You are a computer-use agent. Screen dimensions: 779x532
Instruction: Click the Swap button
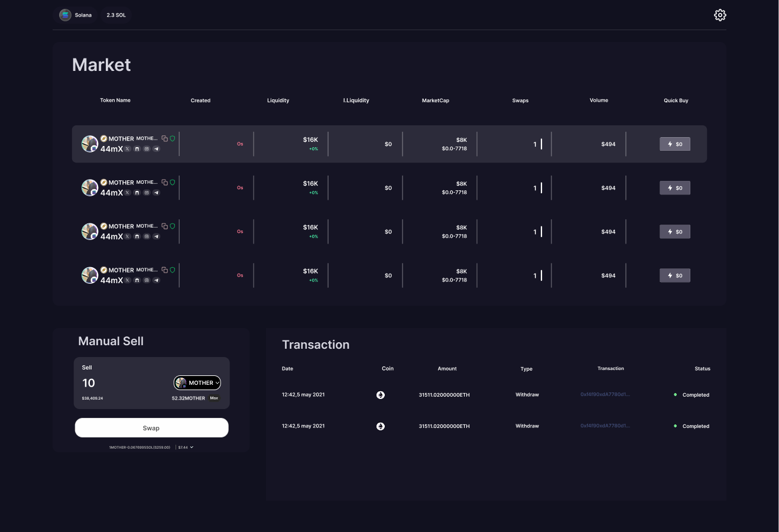click(151, 428)
